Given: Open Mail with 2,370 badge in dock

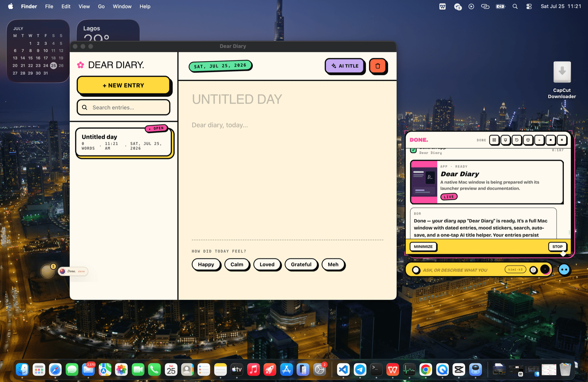Looking at the screenshot, I should click(88, 369).
